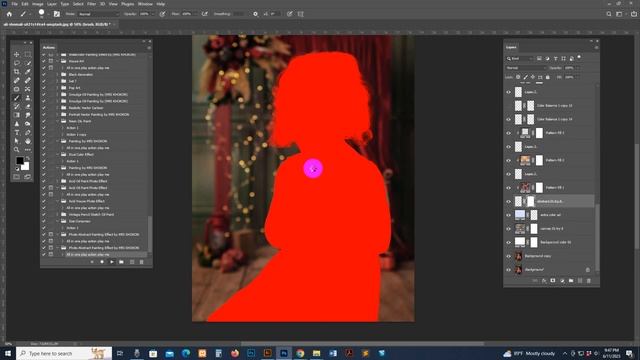The image size is (640, 360).
Task: Play the selected action
Action: tap(112, 262)
